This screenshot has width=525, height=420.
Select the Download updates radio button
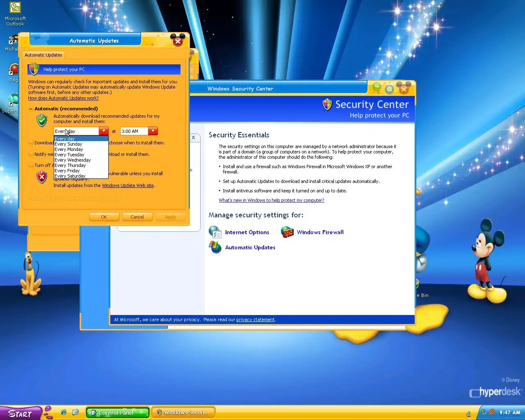tap(31, 143)
